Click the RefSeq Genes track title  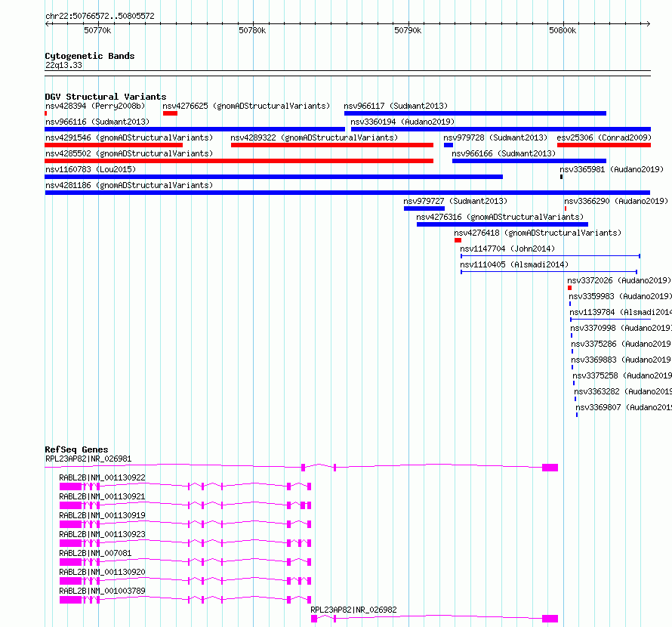76,449
